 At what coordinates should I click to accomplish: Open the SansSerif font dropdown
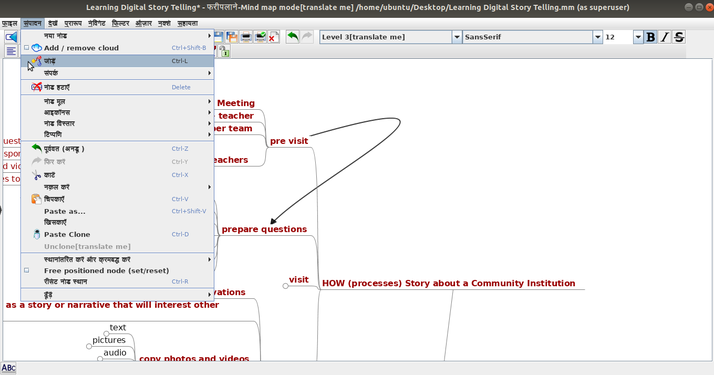pyautogui.click(x=598, y=37)
